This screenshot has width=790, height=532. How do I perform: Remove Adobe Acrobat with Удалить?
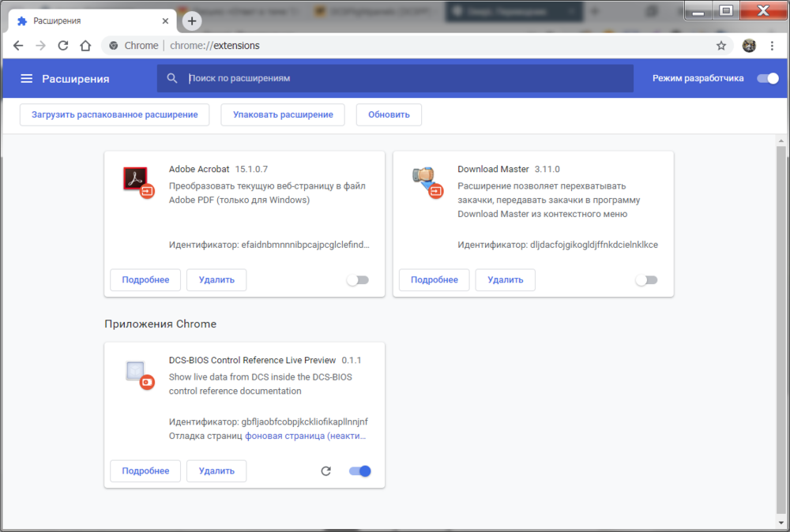pos(216,280)
